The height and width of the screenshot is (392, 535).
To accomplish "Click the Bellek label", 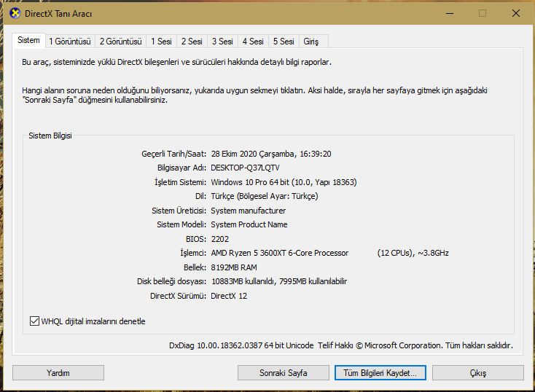I will [x=195, y=267].
